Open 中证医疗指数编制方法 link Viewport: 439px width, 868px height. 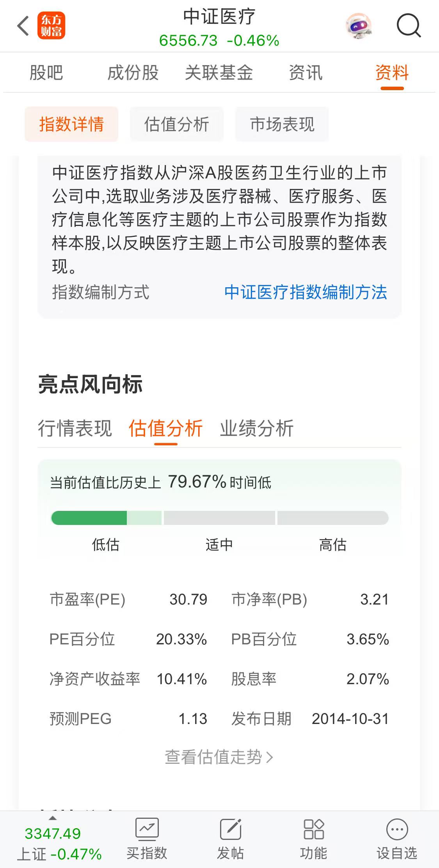tap(306, 292)
